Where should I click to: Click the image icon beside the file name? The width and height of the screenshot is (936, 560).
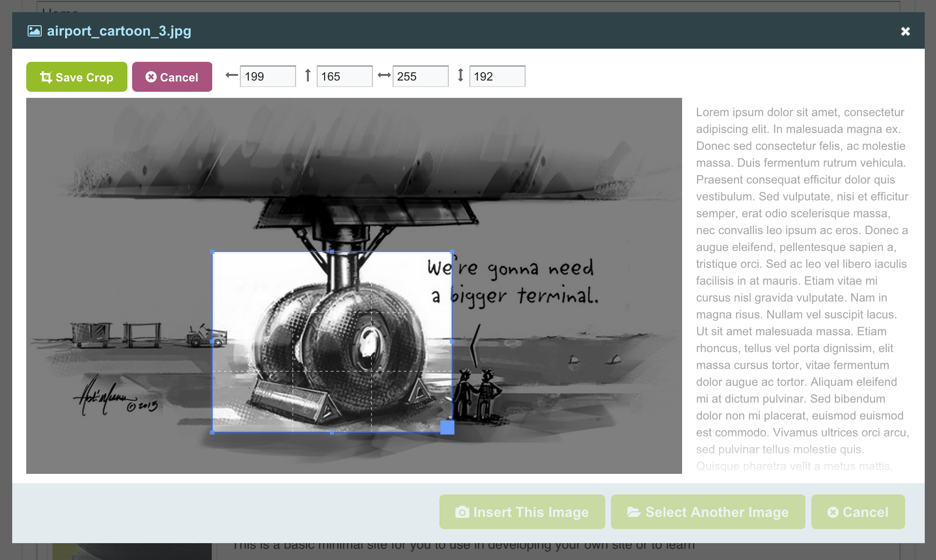tap(35, 31)
